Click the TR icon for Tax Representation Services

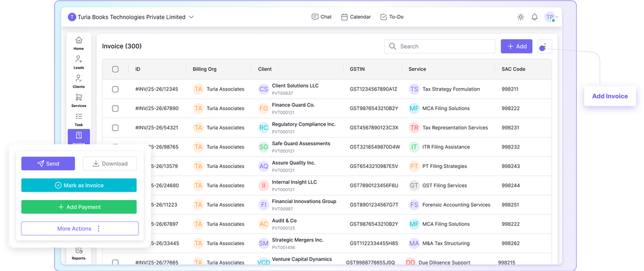(414, 128)
